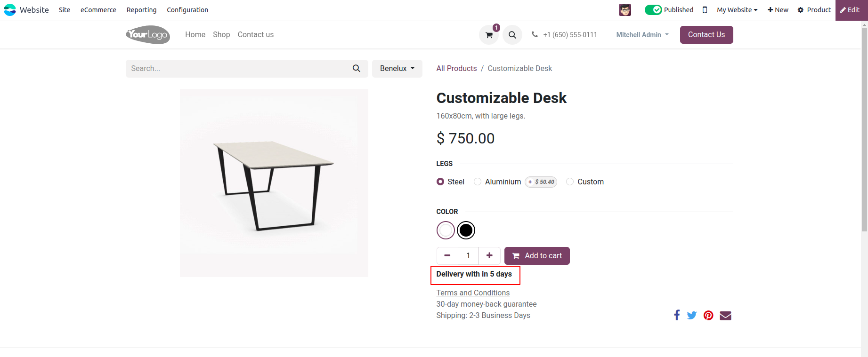Open the eCommerce menu
The width and height of the screenshot is (868, 357).
pyautogui.click(x=98, y=10)
